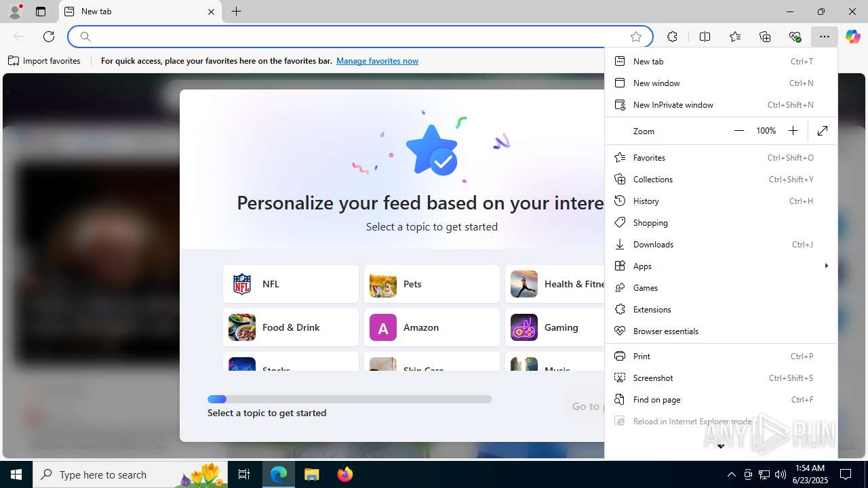Select the Pets topic card
868x488 pixels.
click(432, 284)
